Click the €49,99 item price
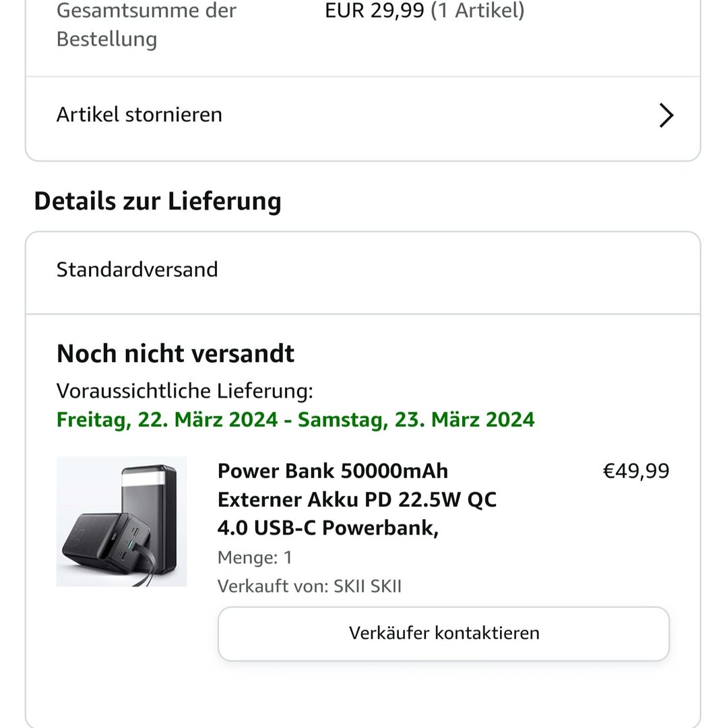Screen dimensions: 725x728 pos(635,471)
